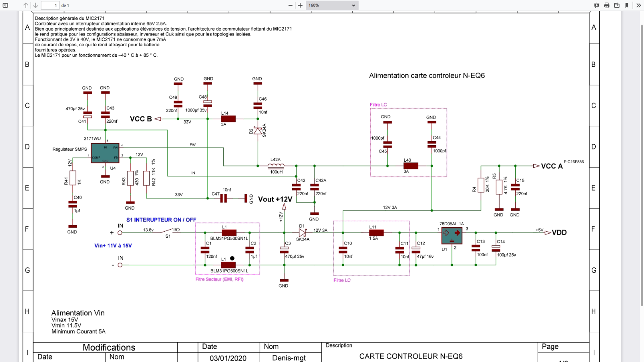
Task: Click the date 03/01/2020 cell
Action: (x=228, y=358)
